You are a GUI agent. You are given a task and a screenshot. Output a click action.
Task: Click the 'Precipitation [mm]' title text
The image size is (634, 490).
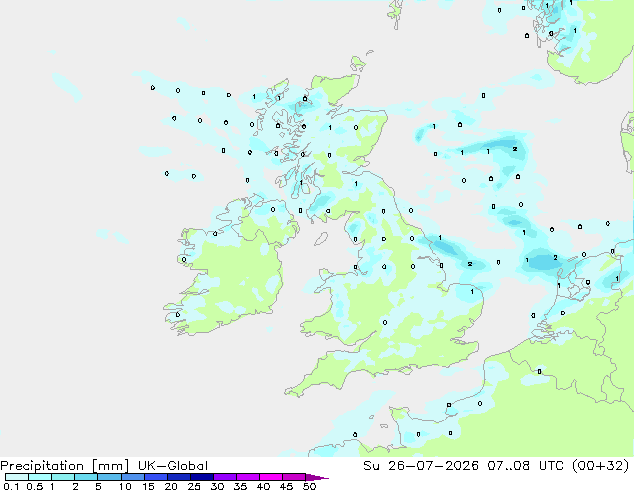[x=64, y=466]
